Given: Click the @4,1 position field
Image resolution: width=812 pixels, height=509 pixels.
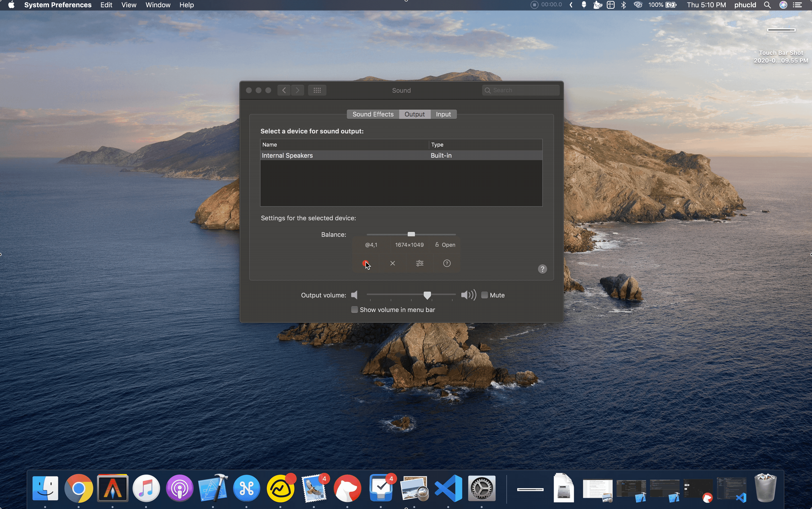Looking at the screenshot, I should (371, 245).
